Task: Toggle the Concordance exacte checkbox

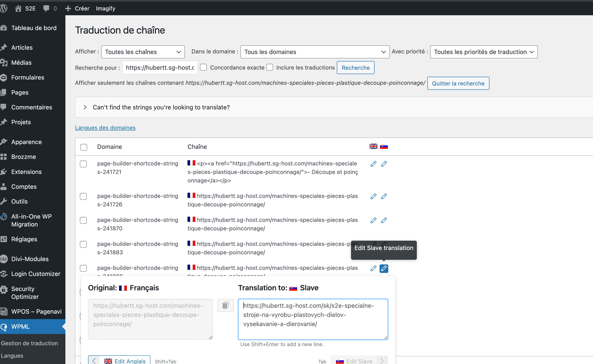Action: click(203, 67)
